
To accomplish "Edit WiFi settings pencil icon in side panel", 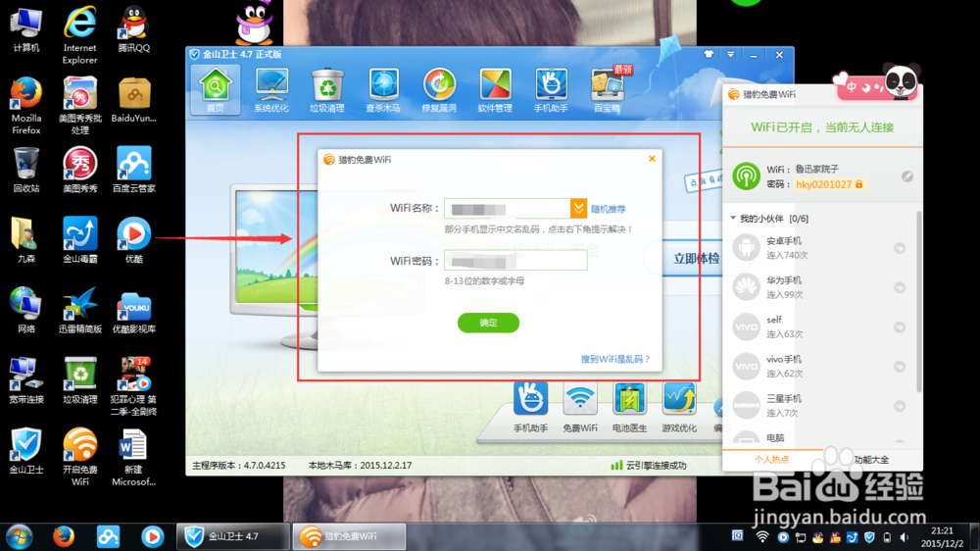I will pos(907,176).
